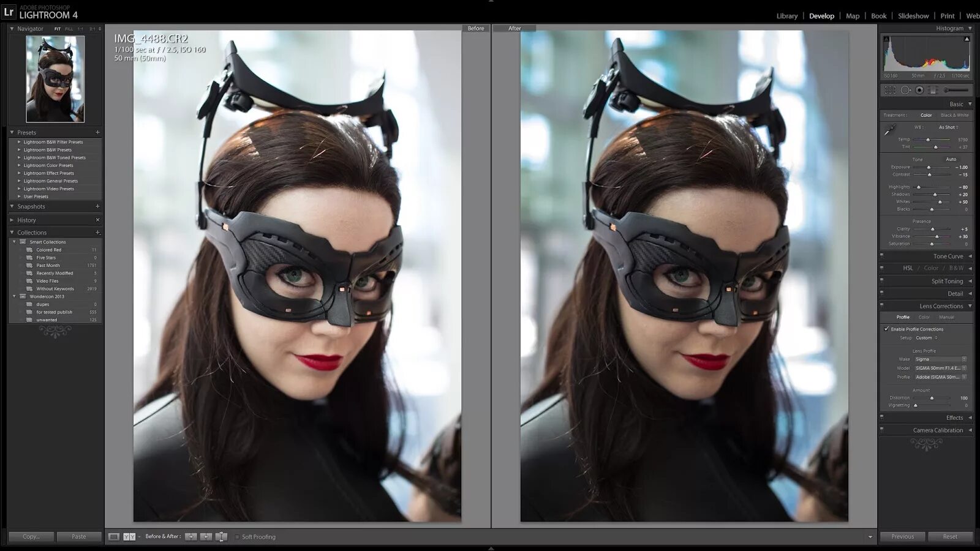980x551 pixels.
Task: Click the Exposure slider handle
Action: [929, 167]
